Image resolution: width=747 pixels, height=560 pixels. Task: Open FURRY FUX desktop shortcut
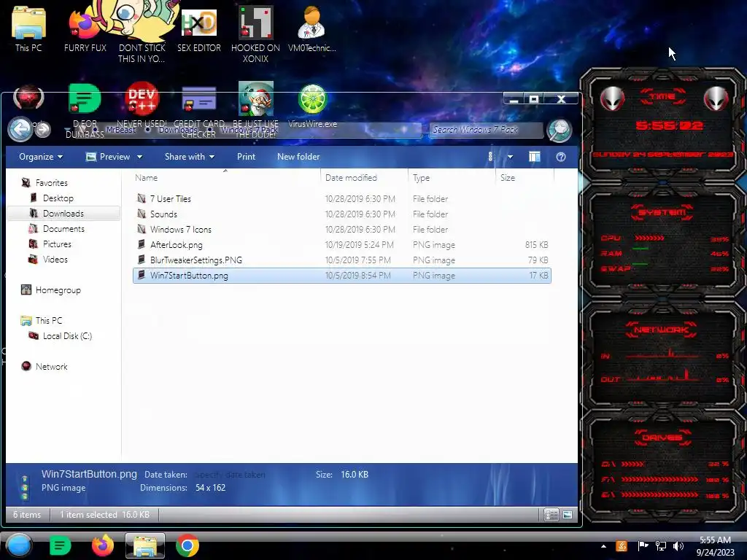[85, 29]
